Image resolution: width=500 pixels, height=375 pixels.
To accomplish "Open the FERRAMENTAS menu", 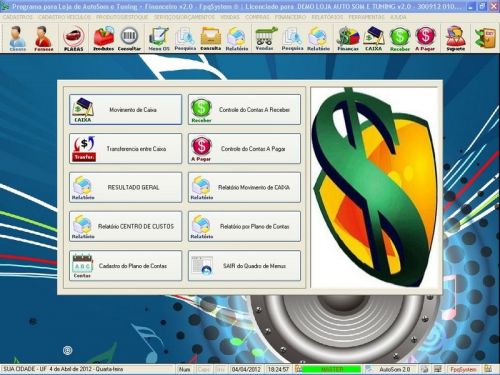I will pyautogui.click(x=366, y=17).
